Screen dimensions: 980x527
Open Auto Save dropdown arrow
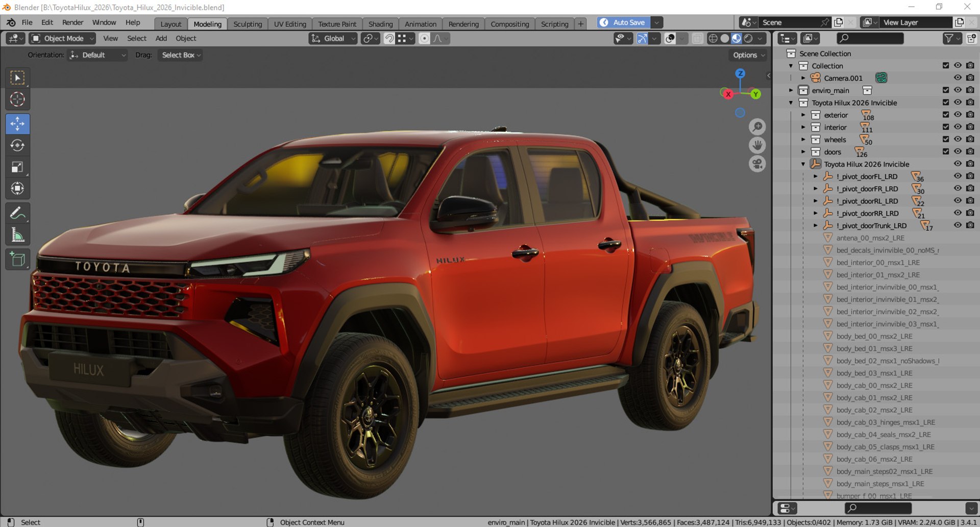(x=657, y=22)
